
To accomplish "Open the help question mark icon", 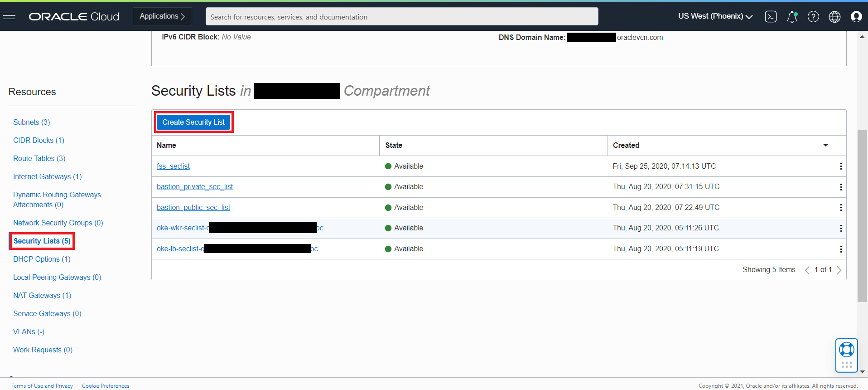I will 813,17.
